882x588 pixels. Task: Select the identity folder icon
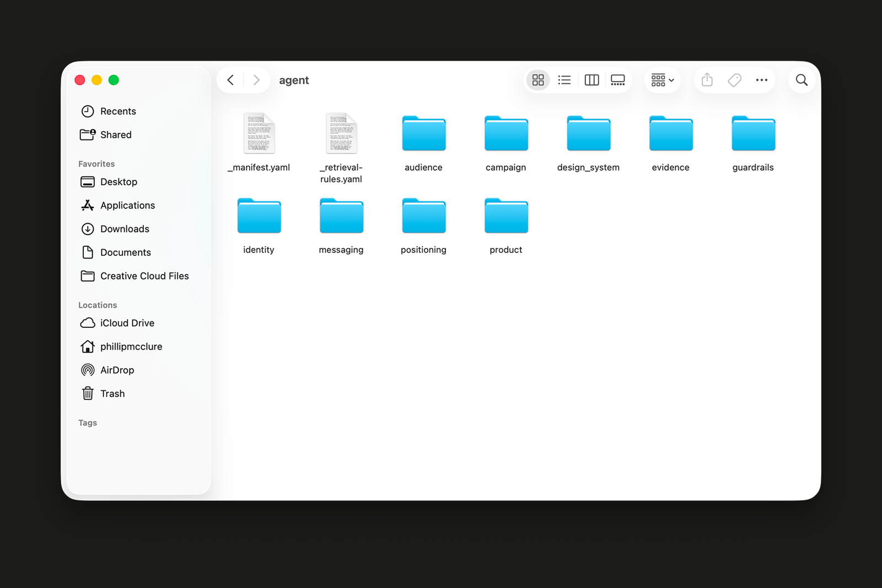pos(259,215)
